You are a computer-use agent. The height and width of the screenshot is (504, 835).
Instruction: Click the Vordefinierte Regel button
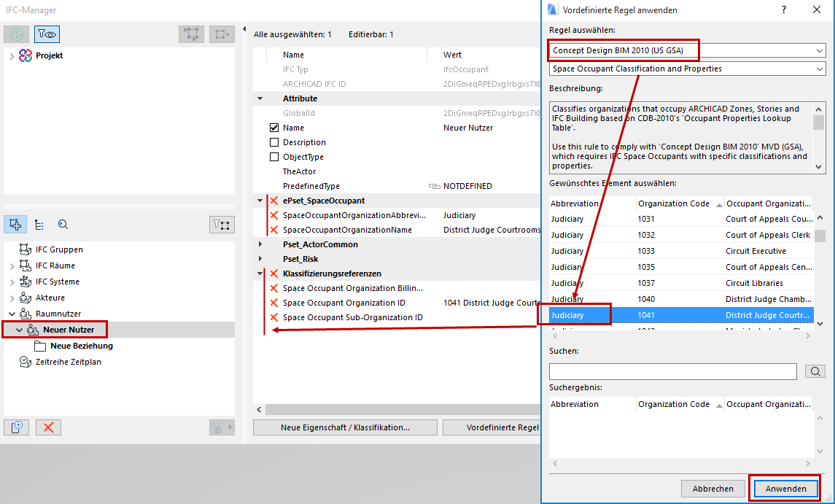tap(492, 427)
